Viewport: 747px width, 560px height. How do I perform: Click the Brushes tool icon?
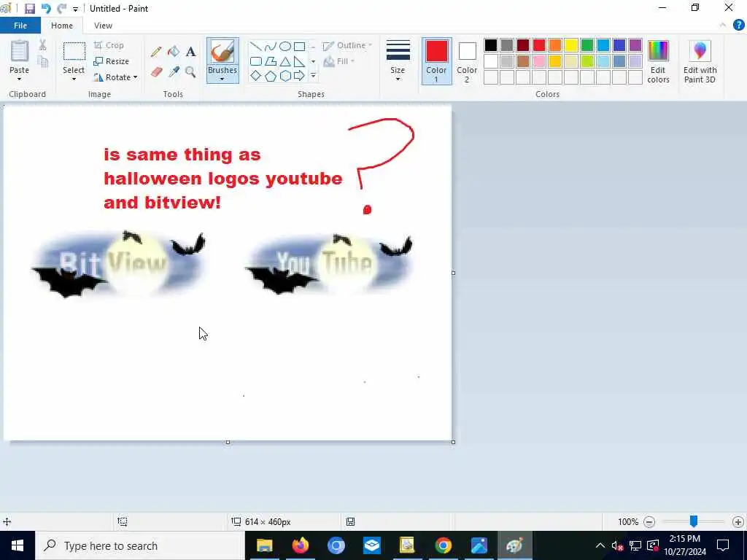222,52
